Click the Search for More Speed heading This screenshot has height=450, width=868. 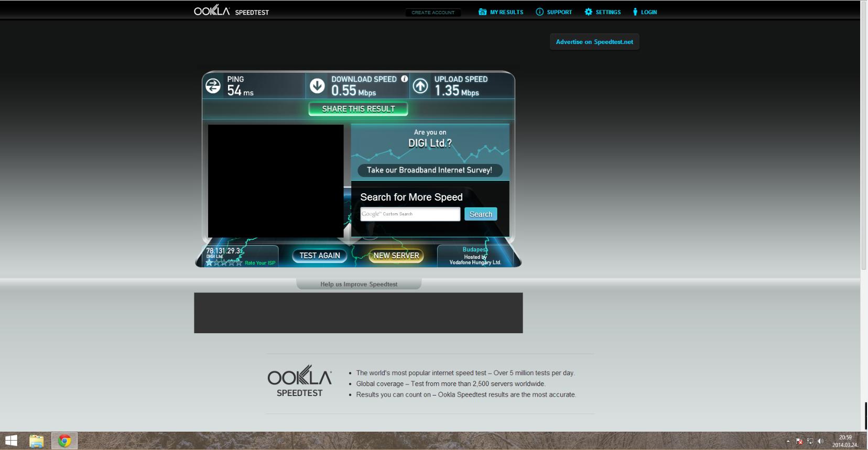(411, 197)
